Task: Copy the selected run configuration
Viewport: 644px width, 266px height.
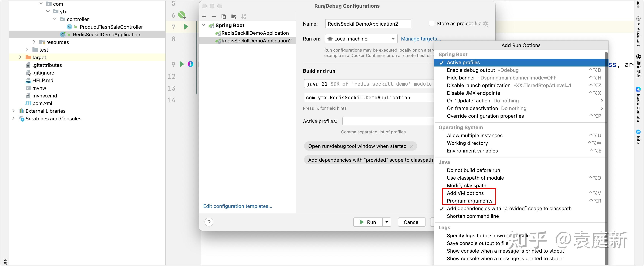Action: click(224, 16)
